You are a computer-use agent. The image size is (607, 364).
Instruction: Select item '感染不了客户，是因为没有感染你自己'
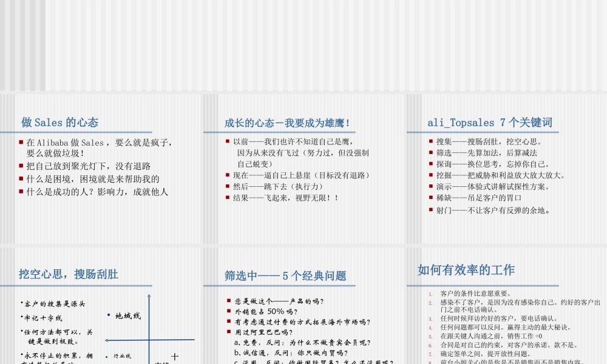click(x=520, y=306)
